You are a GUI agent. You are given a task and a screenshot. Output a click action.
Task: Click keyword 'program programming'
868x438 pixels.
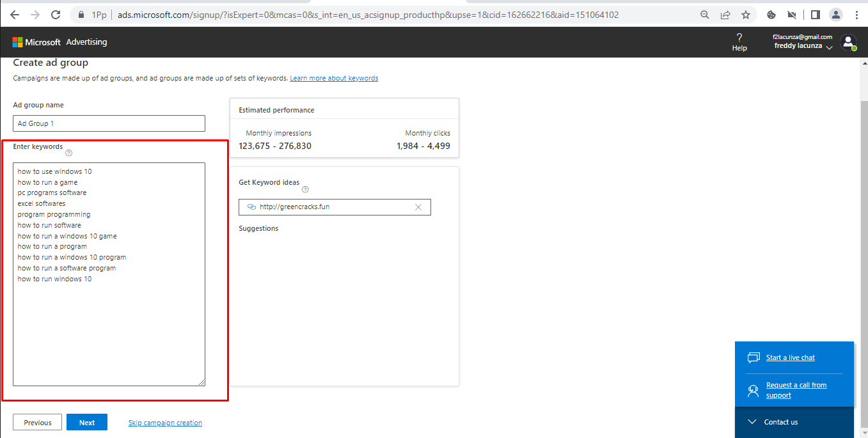point(54,214)
